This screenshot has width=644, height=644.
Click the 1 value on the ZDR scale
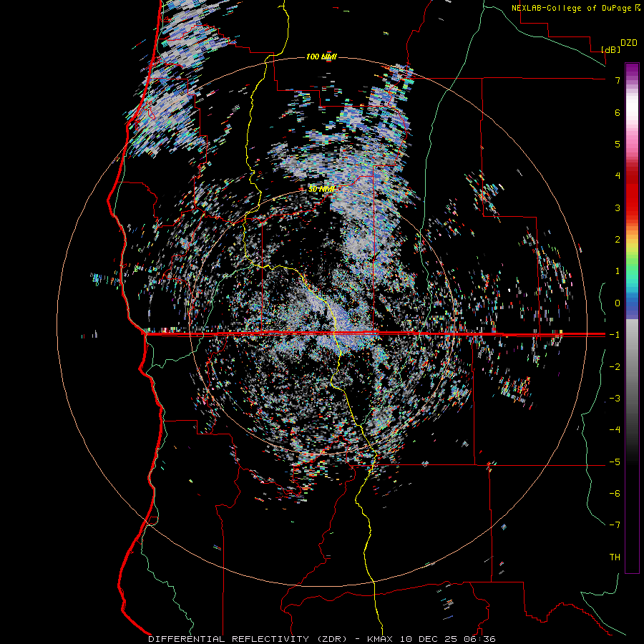(618, 271)
